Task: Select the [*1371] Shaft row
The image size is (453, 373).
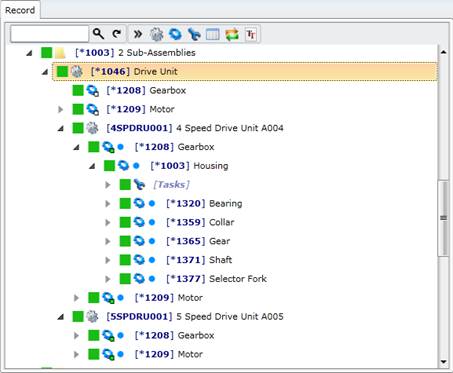Action: point(199,260)
